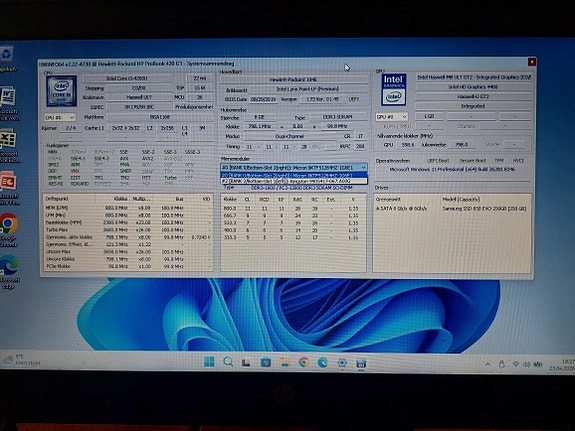Click the BIOS date 08/26/2019 field
Screen dimensions: 575x431
[264, 99]
